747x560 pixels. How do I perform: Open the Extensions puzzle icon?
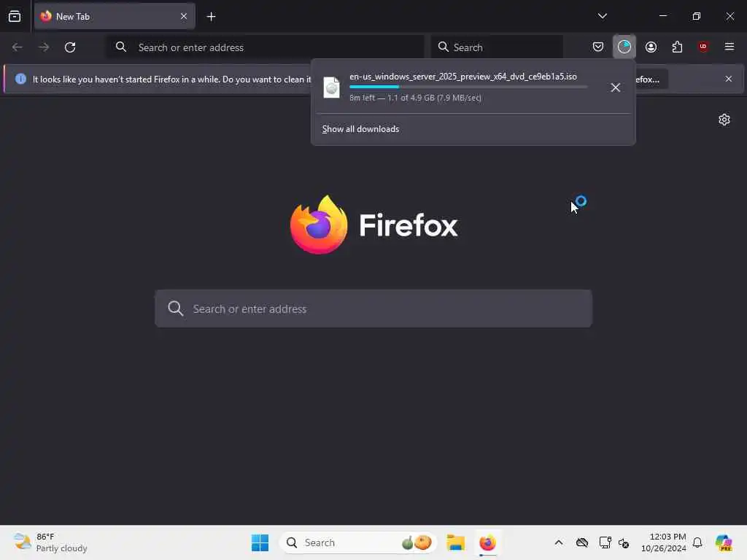tap(677, 47)
